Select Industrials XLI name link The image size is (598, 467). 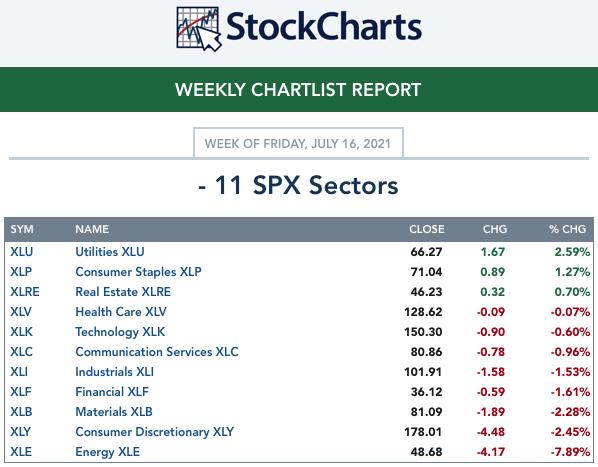tap(114, 372)
